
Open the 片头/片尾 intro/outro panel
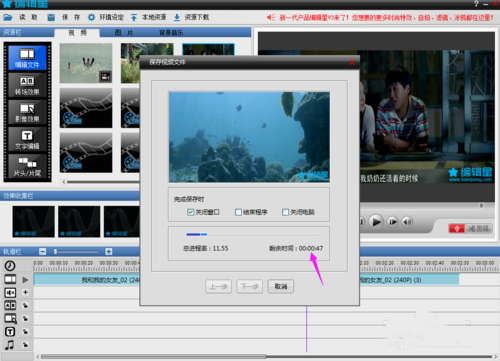click(27, 167)
